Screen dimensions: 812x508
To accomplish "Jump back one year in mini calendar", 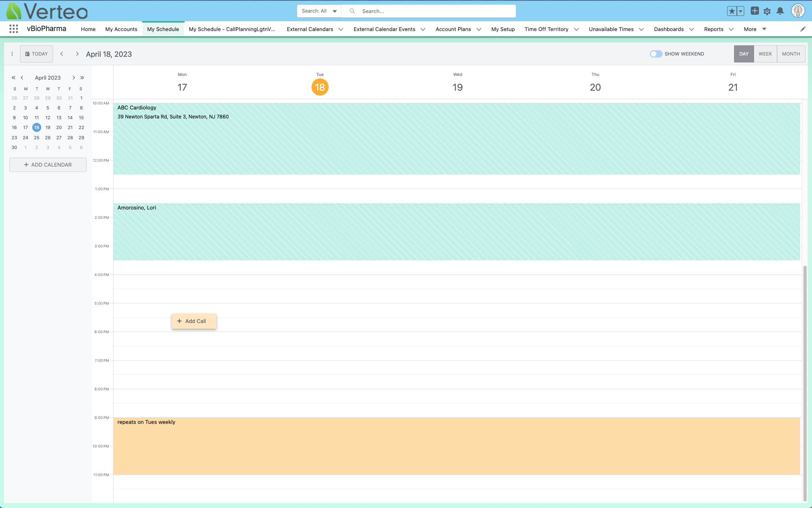I will 13,78.
